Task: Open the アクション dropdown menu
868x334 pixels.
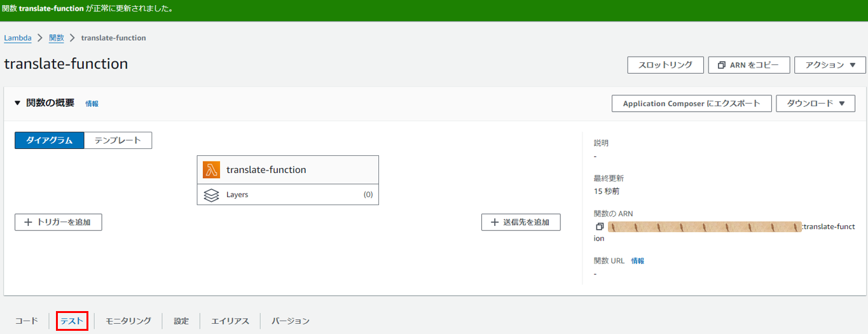Action: [x=830, y=65]
